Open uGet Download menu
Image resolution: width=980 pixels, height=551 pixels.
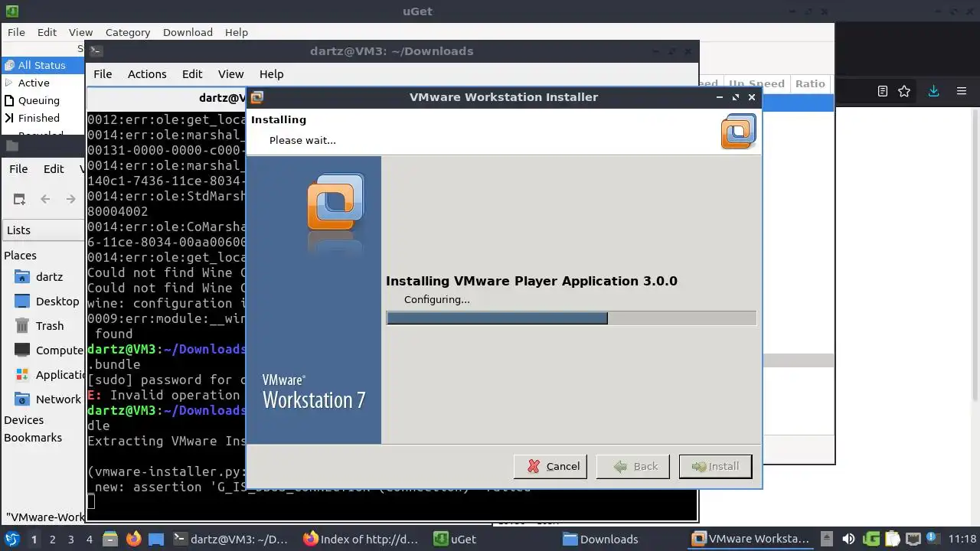188,32
